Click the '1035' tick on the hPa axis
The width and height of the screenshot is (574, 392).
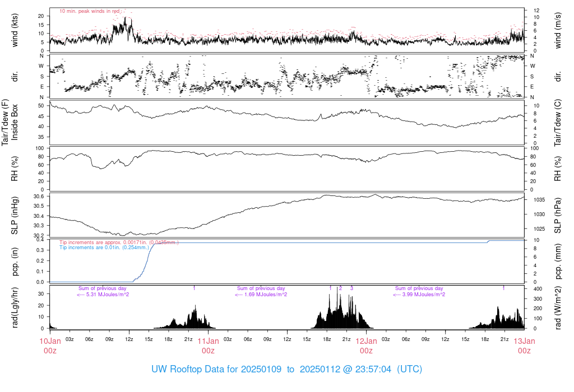coord(539,200)
